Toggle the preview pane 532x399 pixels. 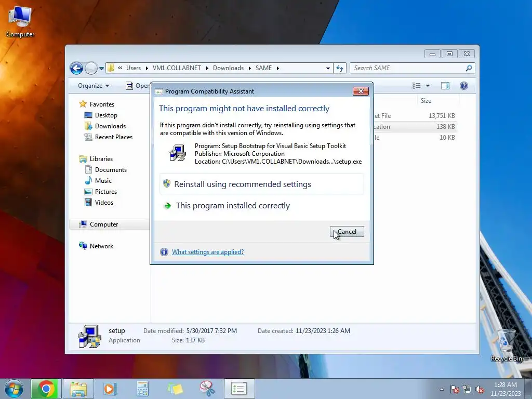click(x=445, y=86)
